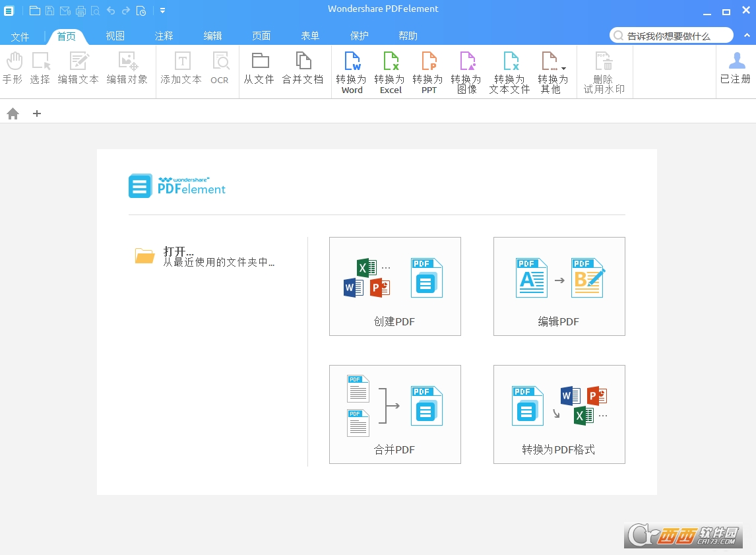
Task: Convert to Word (转换为Word)
Action: tap(352, 73)
